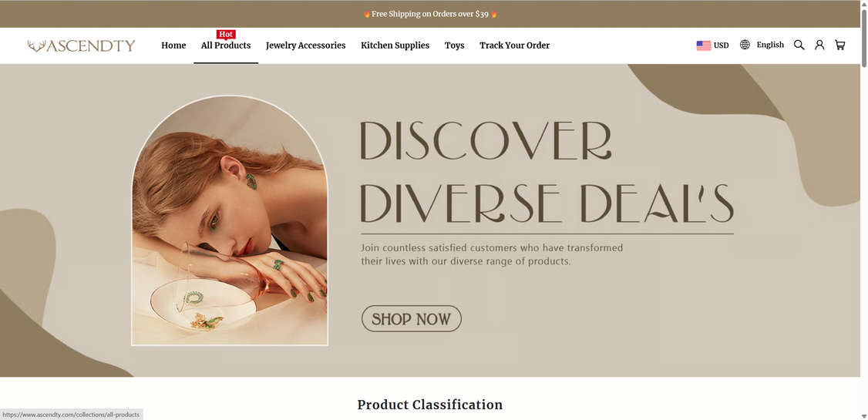Click the Ascendty antler logo
This screenshot has height=420, width=868.
pyautogui.click(x=82, y=45)
